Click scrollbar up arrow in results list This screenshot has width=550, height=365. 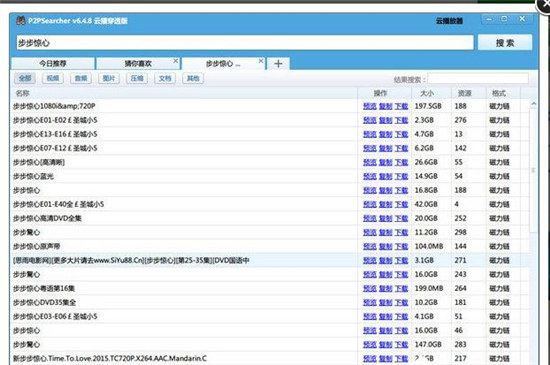(534, 104)
